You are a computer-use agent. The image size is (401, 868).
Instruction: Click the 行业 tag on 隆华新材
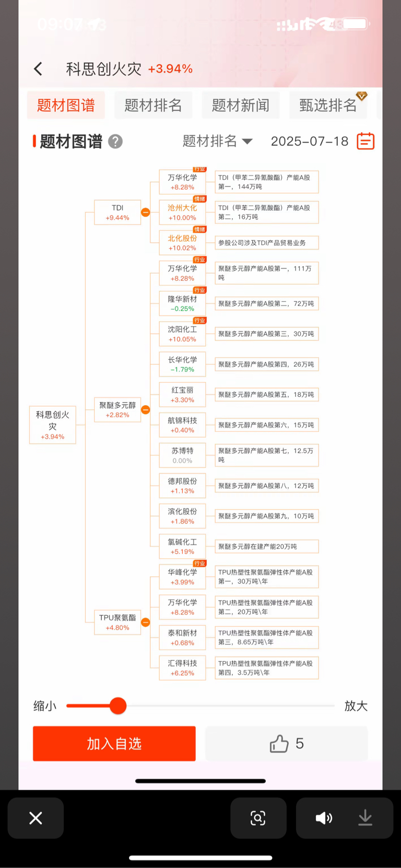[x=199, y=290]
